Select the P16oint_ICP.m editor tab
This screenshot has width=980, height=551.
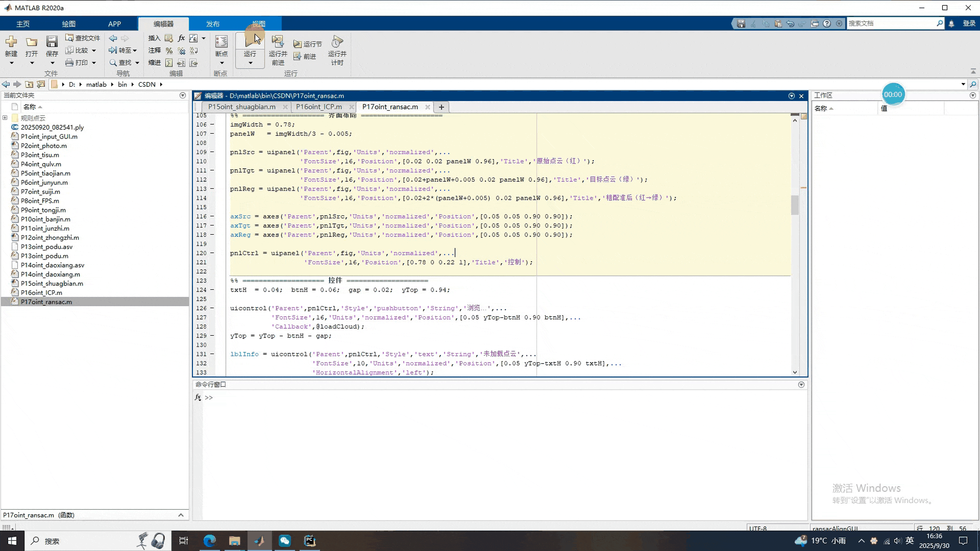click(x=319, y=107)
